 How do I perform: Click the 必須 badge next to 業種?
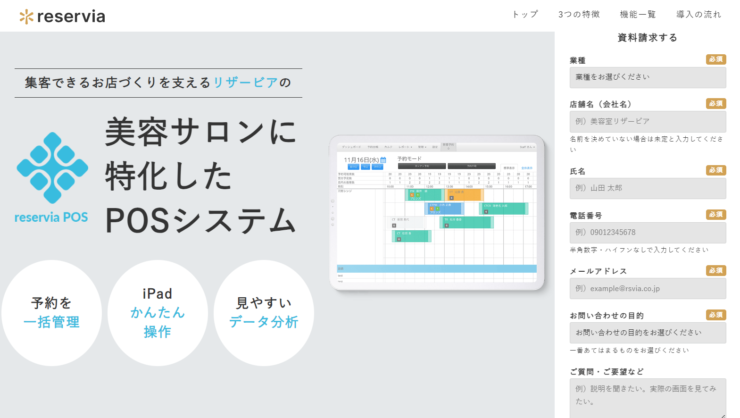click(x=716, y=59)
